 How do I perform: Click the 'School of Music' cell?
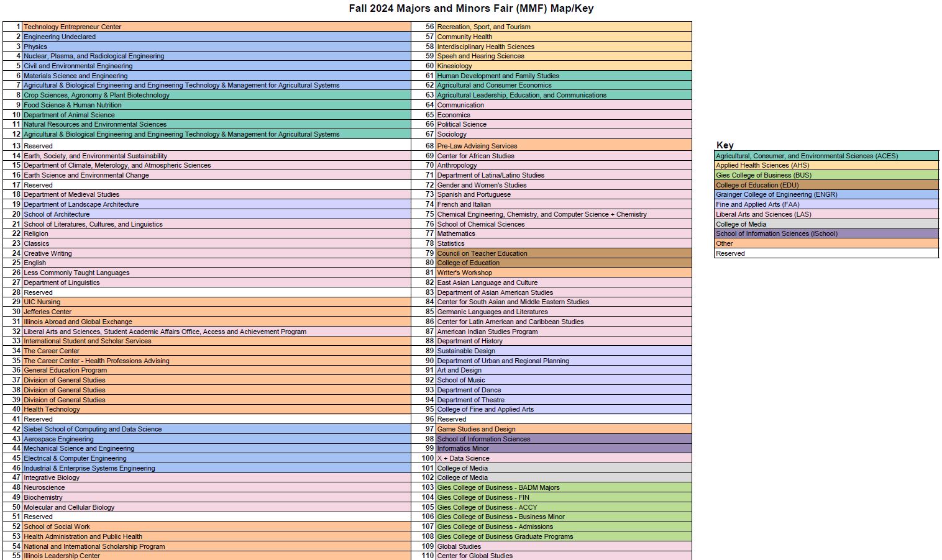pos(564,380)
